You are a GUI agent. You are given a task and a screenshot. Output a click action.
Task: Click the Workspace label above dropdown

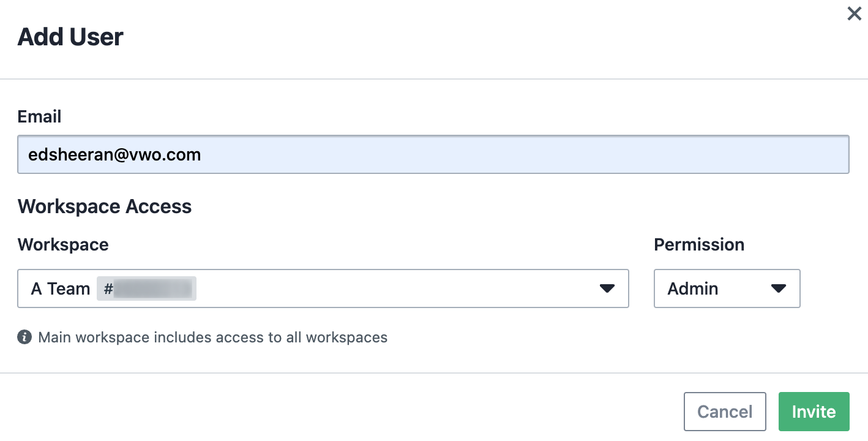pos(63,244)
